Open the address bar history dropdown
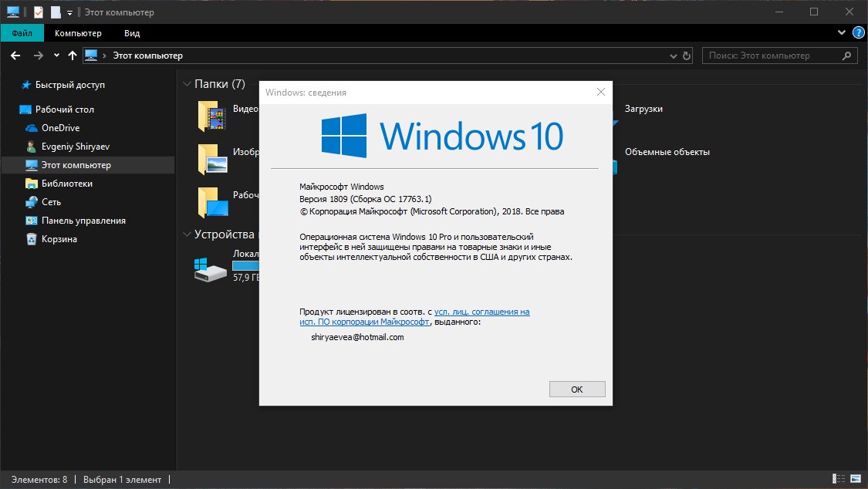The height and width of the screenshot is (489, 868). tap(673, 56)
